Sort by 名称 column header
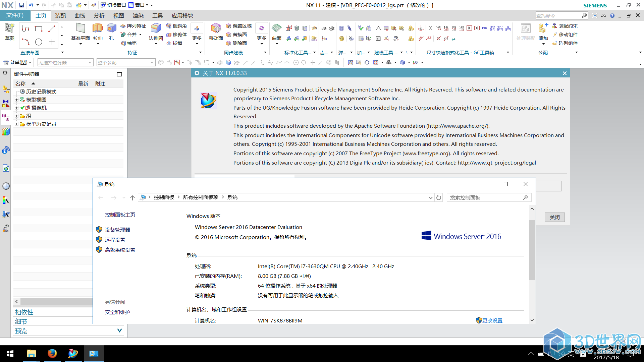Image resolution: width=644 pixels, height=362 pixels. pos(45,83)
